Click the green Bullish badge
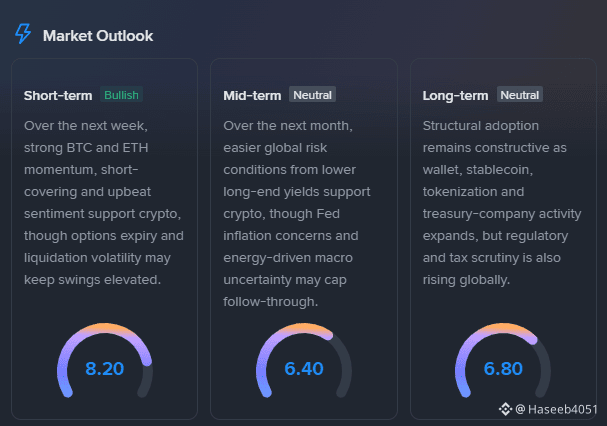607x426 pixels. (122, 95)
